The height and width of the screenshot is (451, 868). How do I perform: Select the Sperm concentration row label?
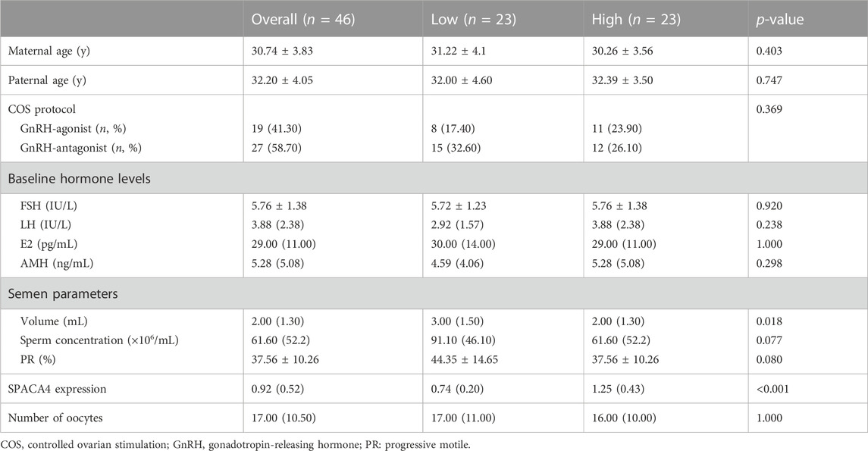[x=99, y=340]
